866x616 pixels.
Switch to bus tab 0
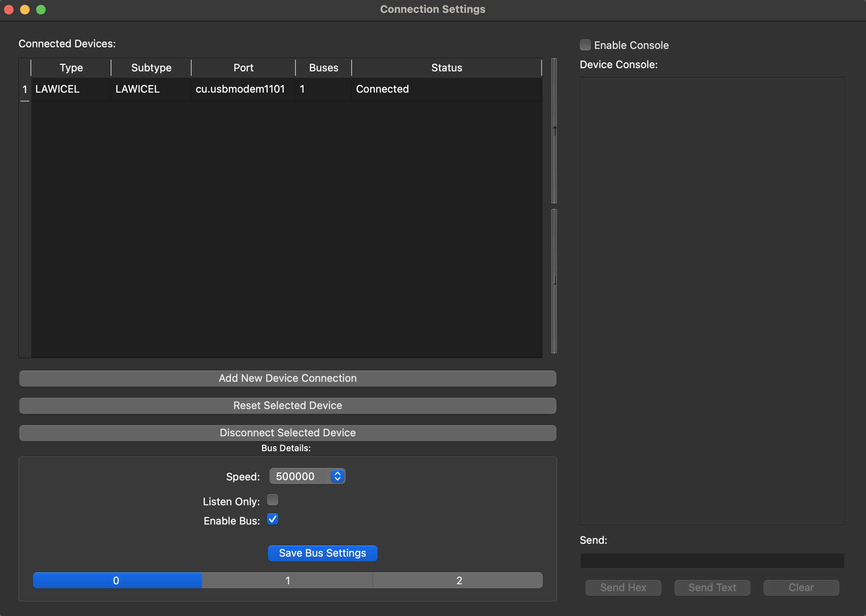point(116,580)
